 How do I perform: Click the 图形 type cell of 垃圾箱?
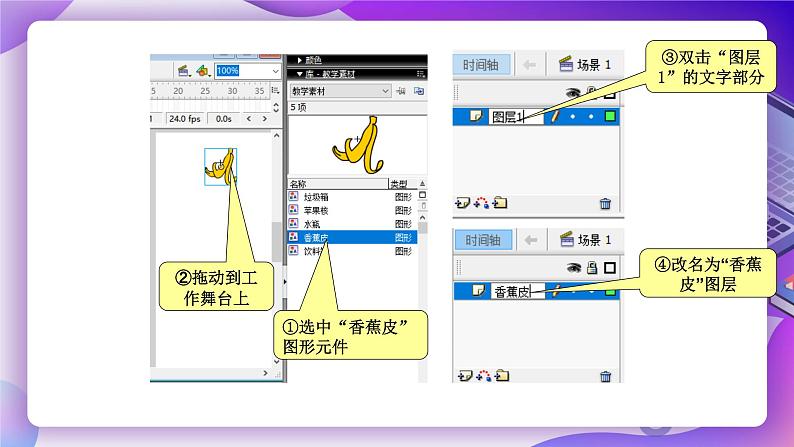403,197
